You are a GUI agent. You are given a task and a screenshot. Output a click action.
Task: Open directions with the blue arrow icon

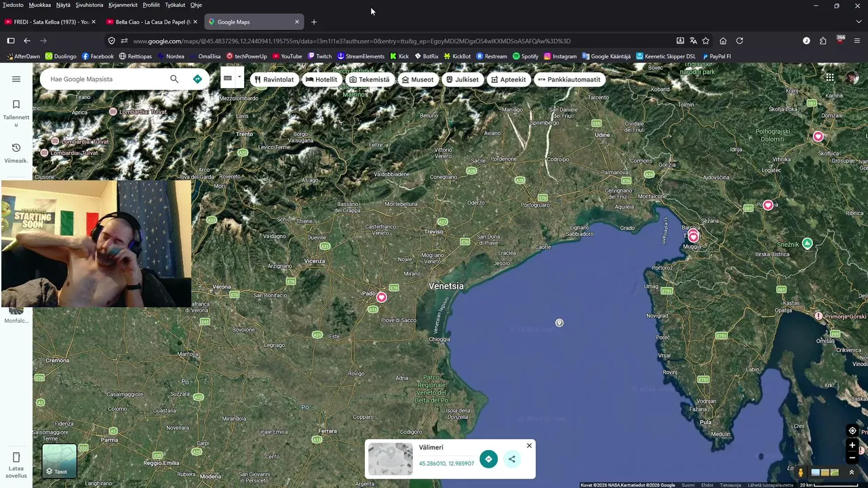(x=197, y=79)
